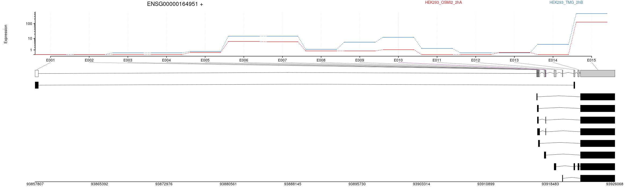Click genomic coordinate 93888145
The height and width of the screenshot is (188, 644).
pyautogui.click(x=293, y=184)
